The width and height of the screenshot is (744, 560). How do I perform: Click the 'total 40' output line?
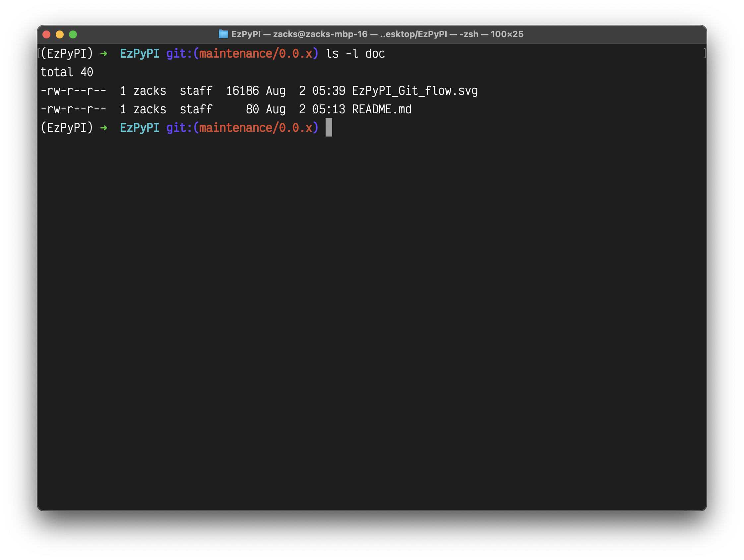[67, 72]
